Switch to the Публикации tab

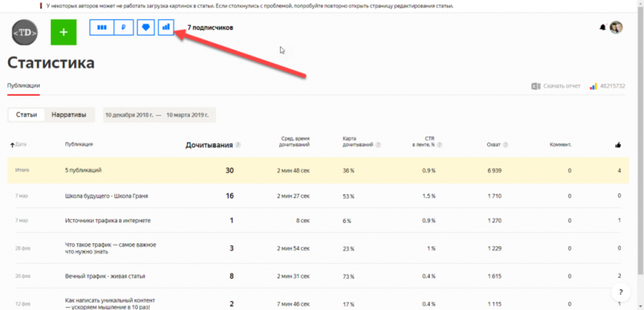click(23, 86)
